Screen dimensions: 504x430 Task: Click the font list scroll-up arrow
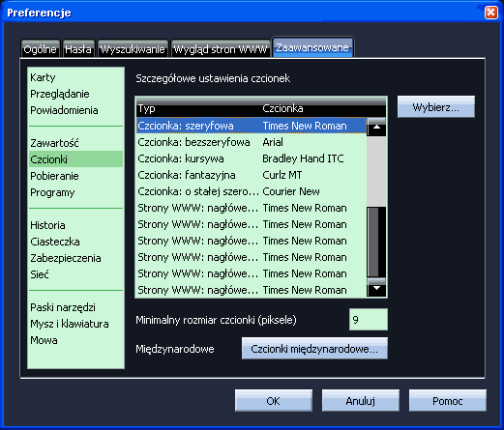(x=376, y=127)
